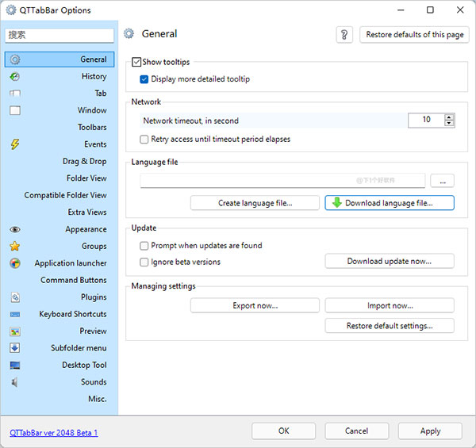Increase network timeout with up arrow
The width and height of the screenshot is (476, 448).
click(x=450, y=117)
